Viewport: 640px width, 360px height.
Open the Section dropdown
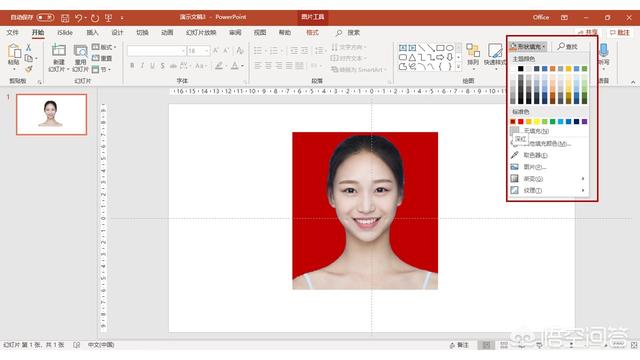coord(101,69)
